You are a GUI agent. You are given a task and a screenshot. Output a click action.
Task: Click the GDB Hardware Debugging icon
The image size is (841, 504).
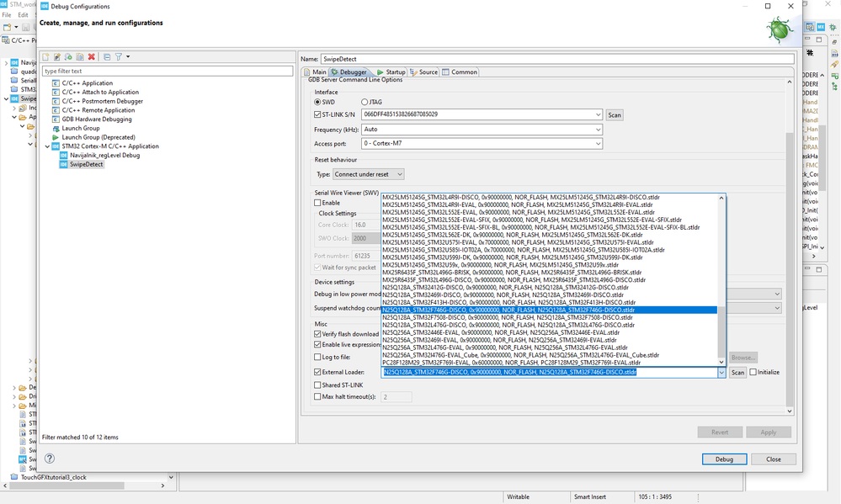(x=56, y=119)
